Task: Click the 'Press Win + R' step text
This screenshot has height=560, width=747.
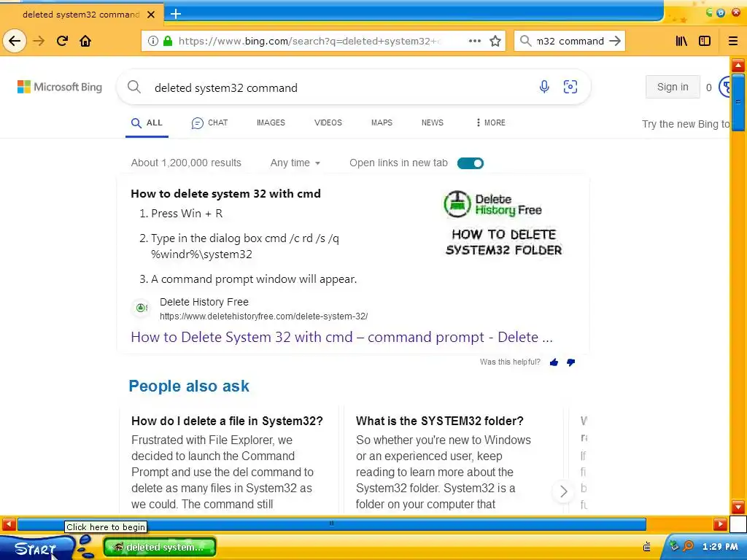Action: pos(187,214)
